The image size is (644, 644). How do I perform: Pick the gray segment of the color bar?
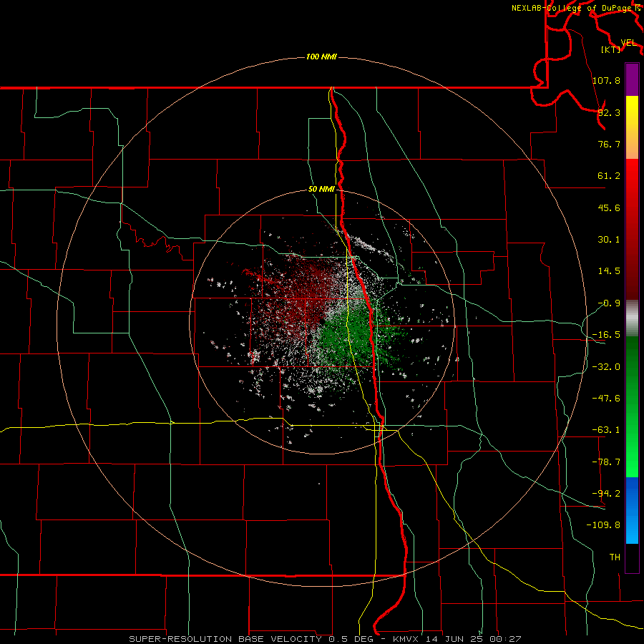pos(632,318)
